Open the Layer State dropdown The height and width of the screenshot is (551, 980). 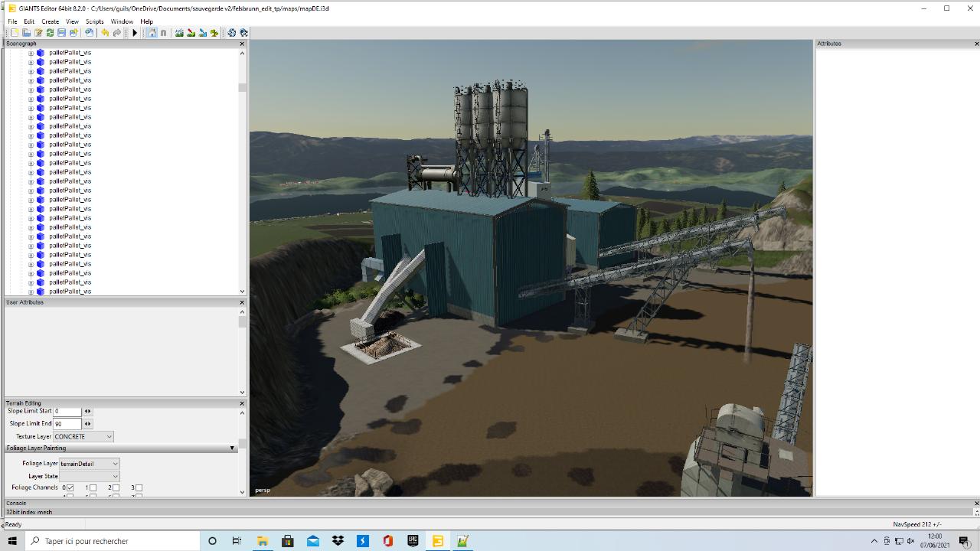pos(90,476)
